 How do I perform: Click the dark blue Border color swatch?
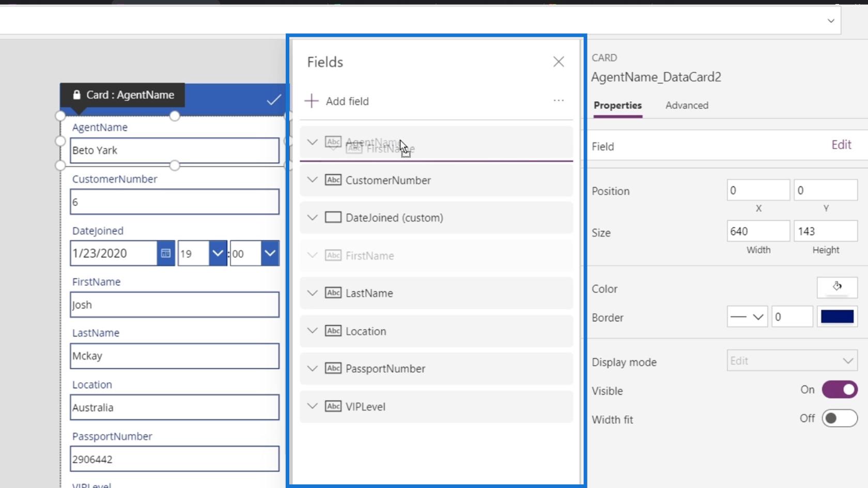[x=837, y=317]
